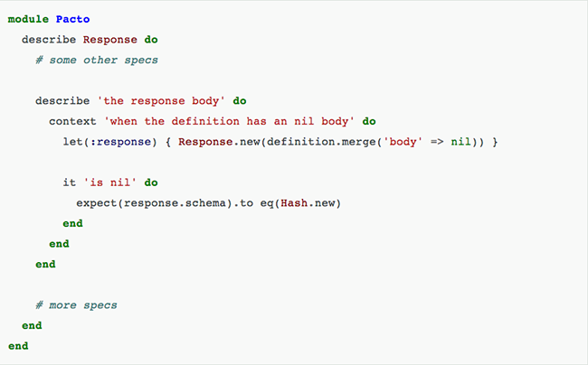The height and width of the screenshot is (365, 588).
Task: Click the 'expect' method call
Action: coord(96,202)
